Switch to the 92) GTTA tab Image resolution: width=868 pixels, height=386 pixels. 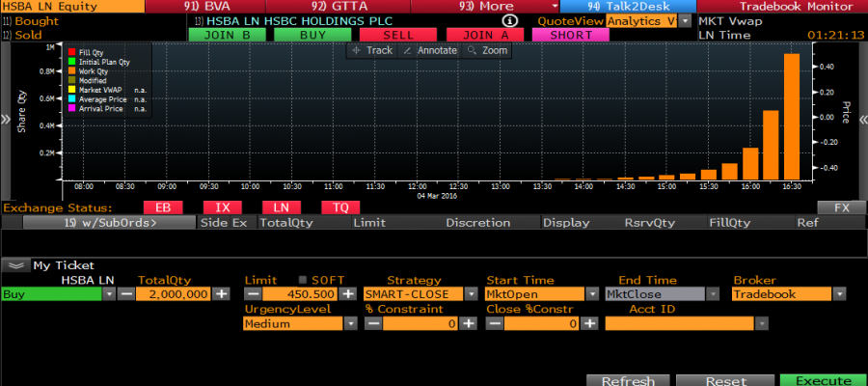pos(339,6)
